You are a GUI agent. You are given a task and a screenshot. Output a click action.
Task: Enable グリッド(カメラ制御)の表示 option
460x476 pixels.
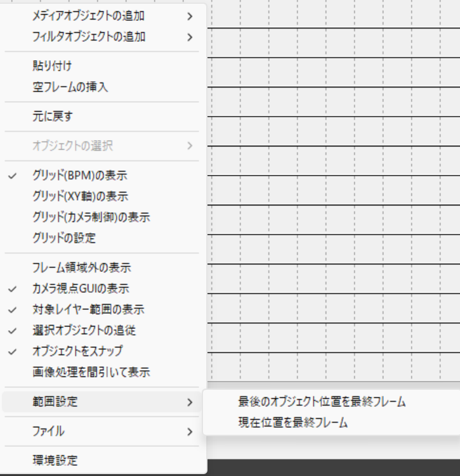(x=91, y=217)
